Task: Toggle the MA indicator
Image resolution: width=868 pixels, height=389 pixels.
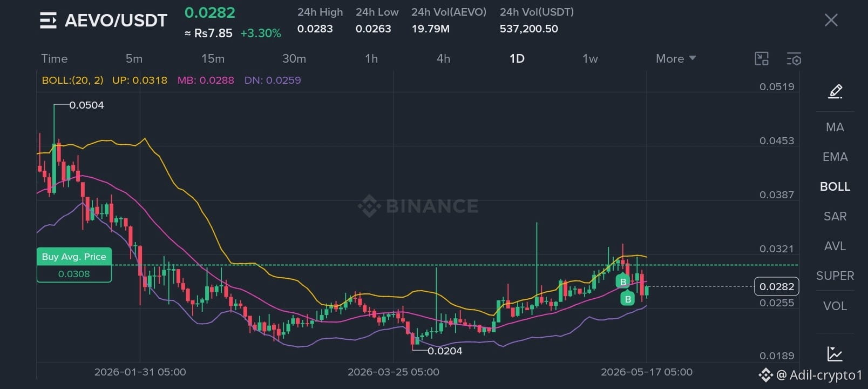Action: (835, 127)
